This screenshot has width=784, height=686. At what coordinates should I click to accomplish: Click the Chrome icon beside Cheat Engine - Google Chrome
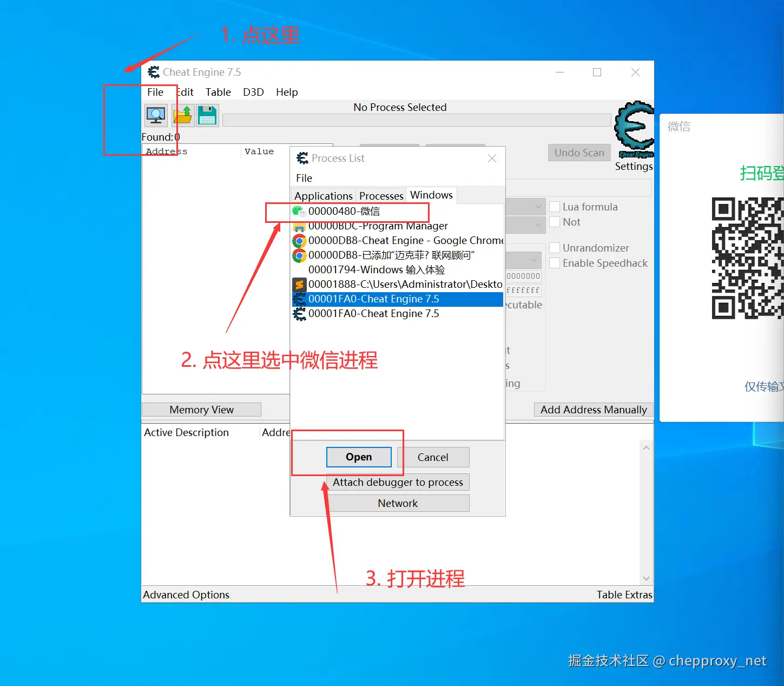click(299, 241)
